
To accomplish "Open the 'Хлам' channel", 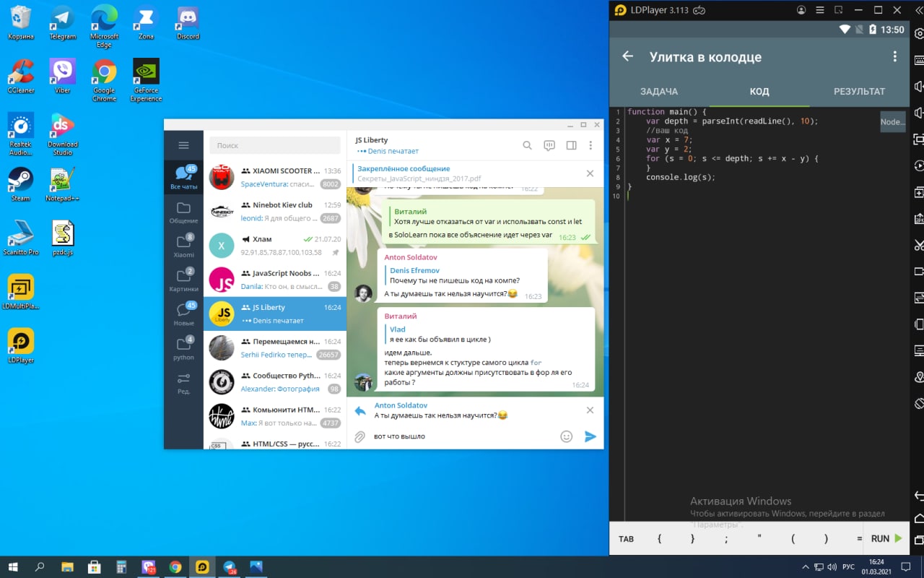I will [275, 245].
